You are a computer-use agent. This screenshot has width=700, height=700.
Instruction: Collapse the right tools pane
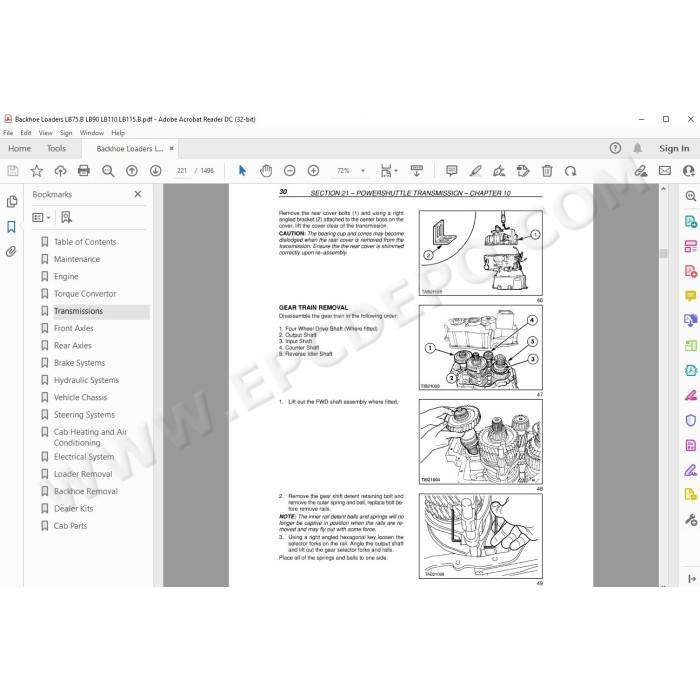[x=692, y=579]
